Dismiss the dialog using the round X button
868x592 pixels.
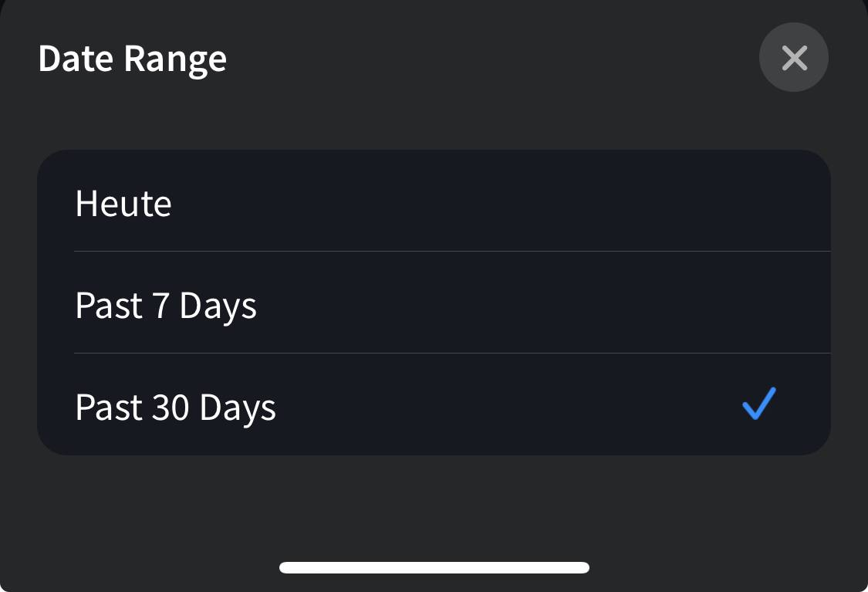tap(794, 58)
